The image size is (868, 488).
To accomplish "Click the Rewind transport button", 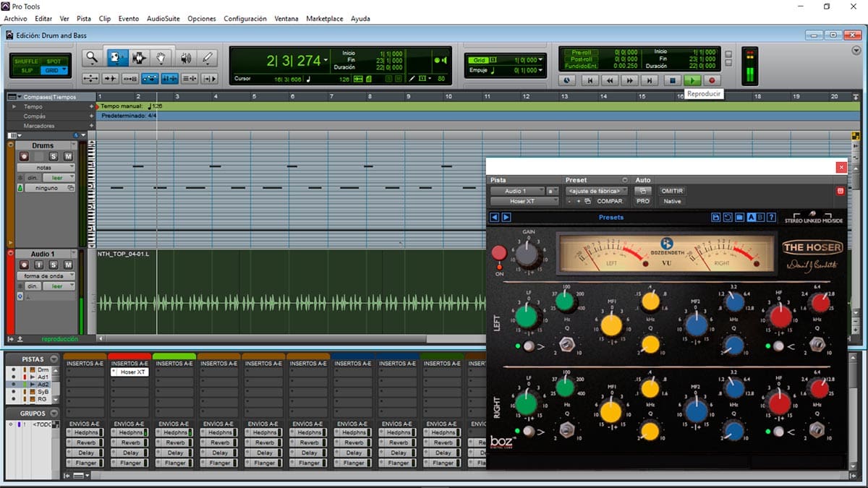I will pos(610,81).
